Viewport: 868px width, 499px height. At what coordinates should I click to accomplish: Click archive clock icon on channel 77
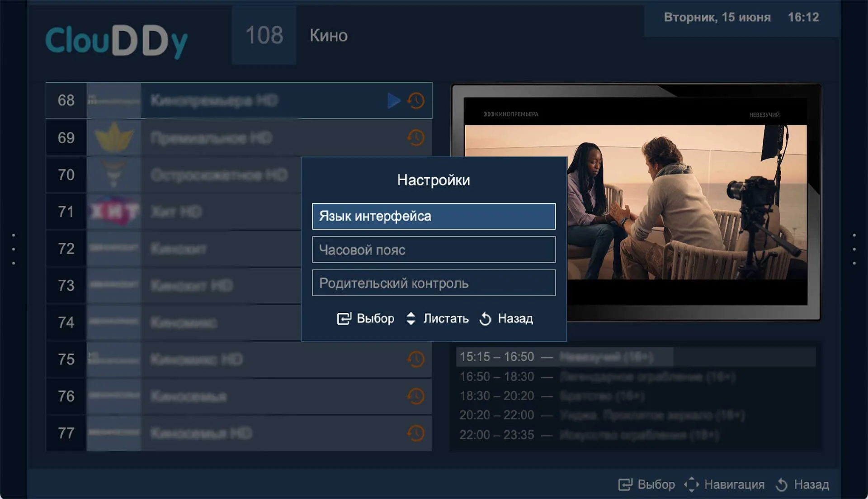pyautogui.click(x=416, y=433)
